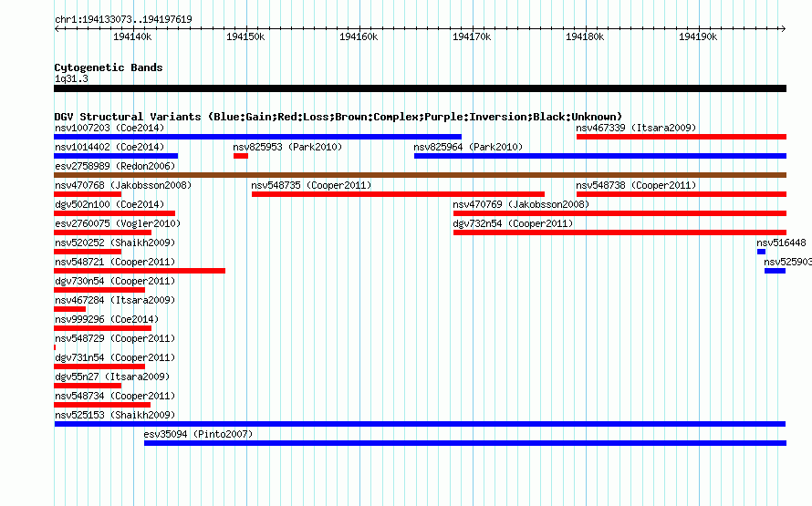The height and width of the screenshot is (506, 812).
Task: Open variant nsv1007203 (Coe2014)
Action: tap(109, 128)
